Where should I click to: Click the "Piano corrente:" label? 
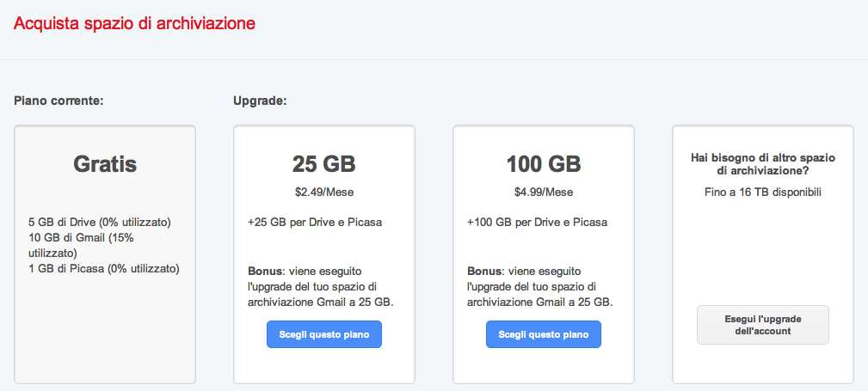(58, 101)
